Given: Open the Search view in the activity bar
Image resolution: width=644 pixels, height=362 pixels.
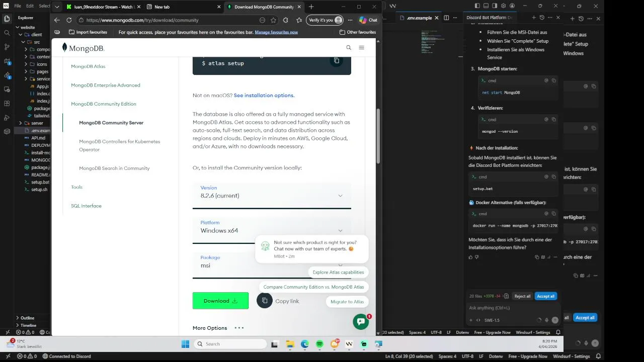Looking at the screenshot, I should (x=7, y=33).
